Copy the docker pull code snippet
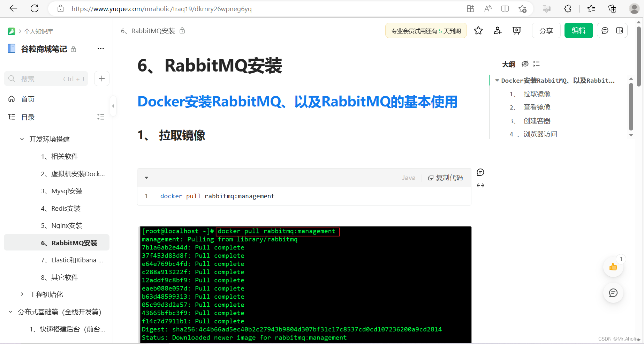Screen dimensions: 644x344 tap(445, 177)
